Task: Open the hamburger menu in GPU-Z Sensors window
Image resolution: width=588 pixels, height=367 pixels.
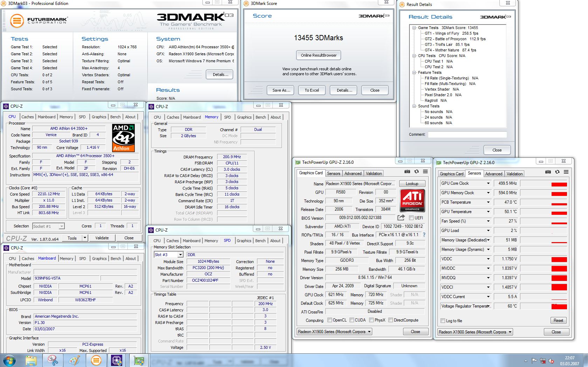Action: tap(566, 172)
